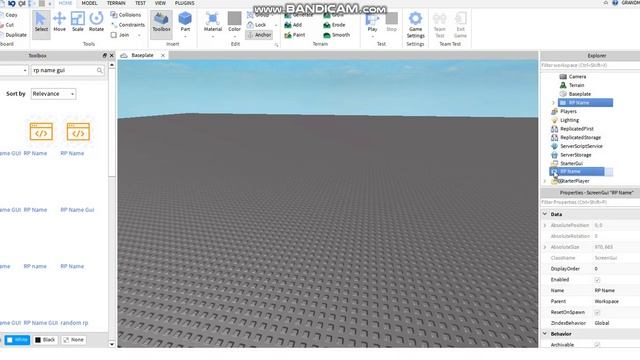Viewport: 640px width, 360px height.
Task: Click the Lock tool
Action: [256, 25]
